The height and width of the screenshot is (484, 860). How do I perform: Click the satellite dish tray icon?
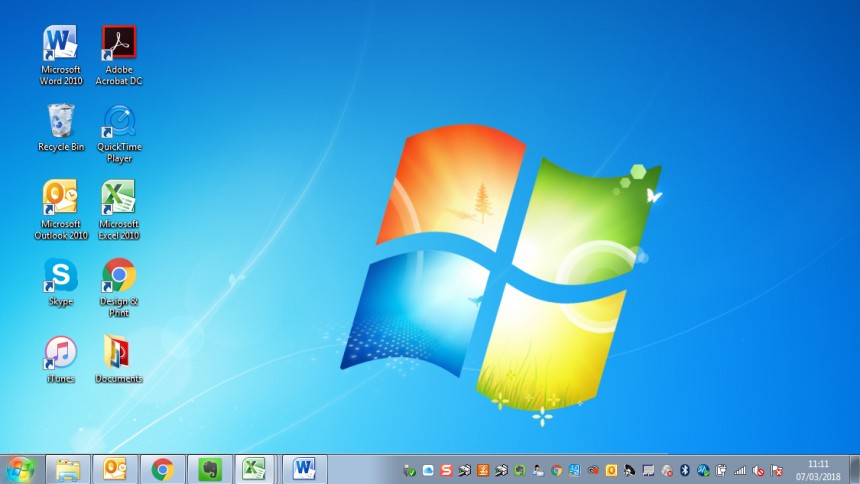[630, 470]
